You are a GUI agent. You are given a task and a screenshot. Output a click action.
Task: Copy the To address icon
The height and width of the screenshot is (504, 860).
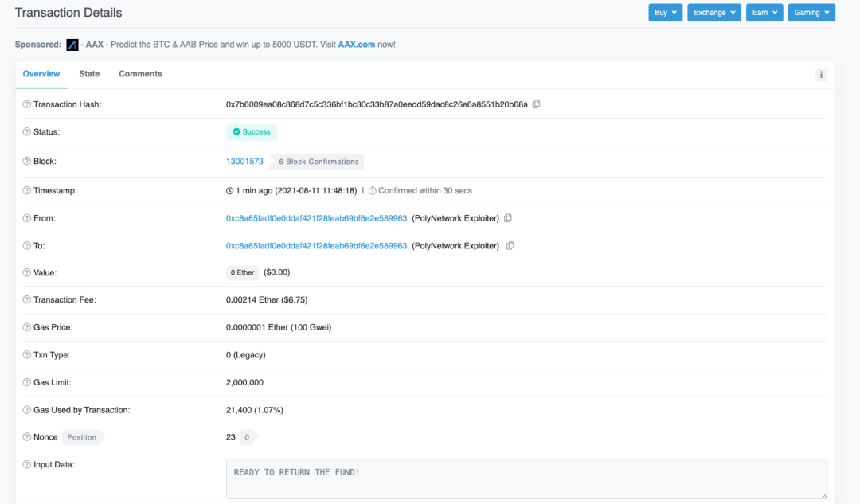(x=510, y=246)
